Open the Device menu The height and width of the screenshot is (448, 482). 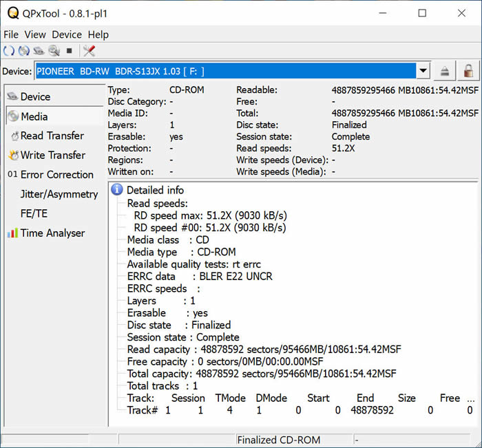(x=67, y=34)
